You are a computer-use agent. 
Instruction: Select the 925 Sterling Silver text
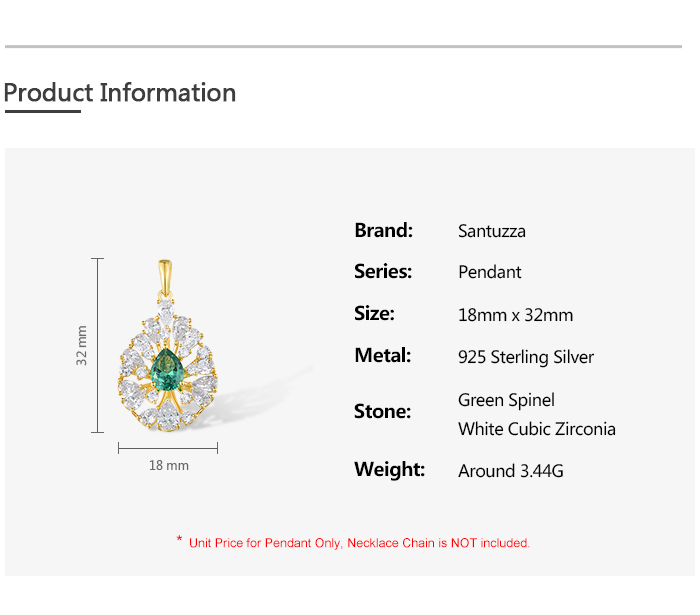526,357
